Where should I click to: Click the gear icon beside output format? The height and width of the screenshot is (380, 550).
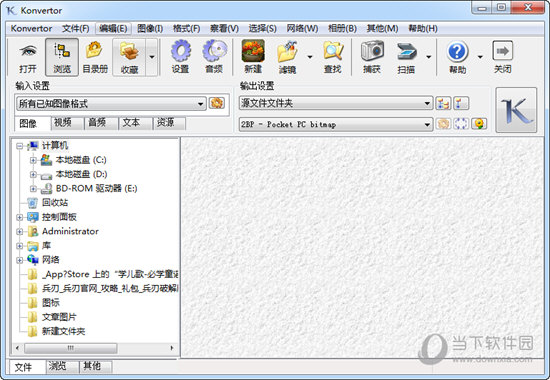click(443, 124)
